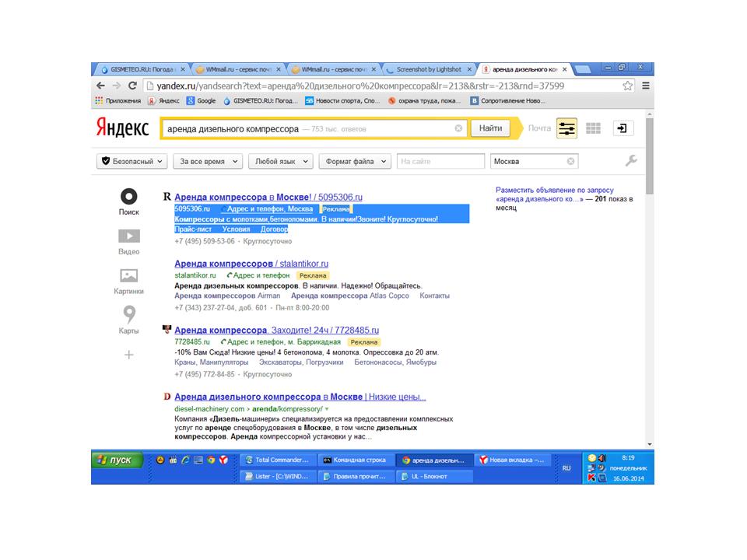
Task: Switch to the Screenshot by Lightshot tab
Action: click(x=428, y=69)
